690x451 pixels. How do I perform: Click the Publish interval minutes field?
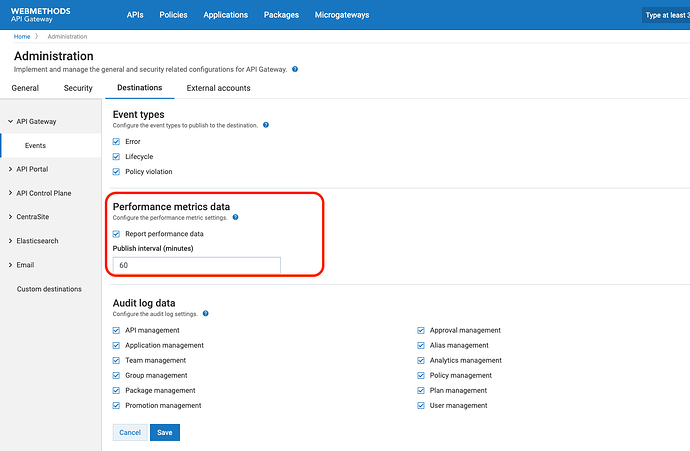pos(197,265)
